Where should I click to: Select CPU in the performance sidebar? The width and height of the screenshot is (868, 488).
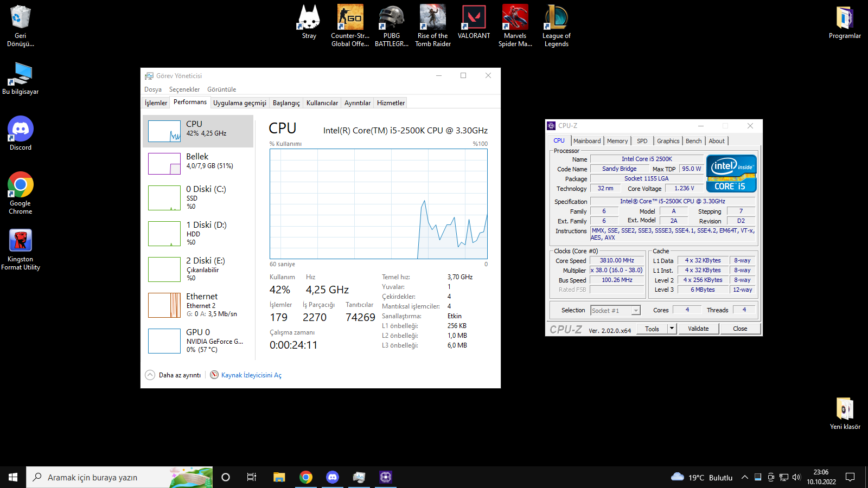coord(198,131)
